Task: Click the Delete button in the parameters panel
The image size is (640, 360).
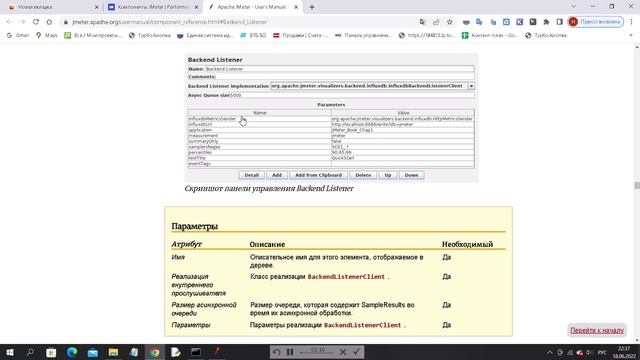Action: pyautogui.click(x=363, y=175)
